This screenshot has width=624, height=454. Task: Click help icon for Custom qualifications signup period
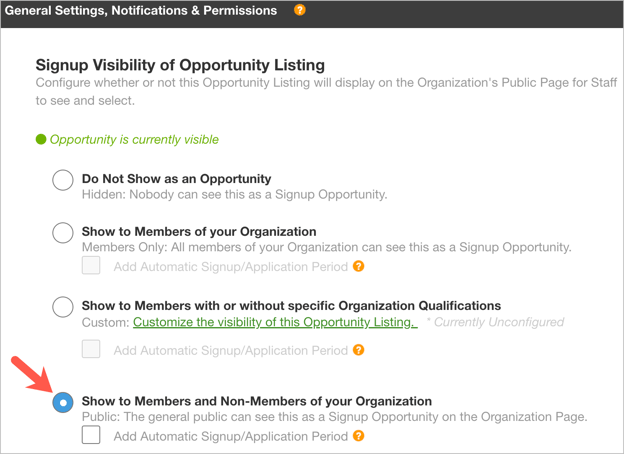(359, 350)
